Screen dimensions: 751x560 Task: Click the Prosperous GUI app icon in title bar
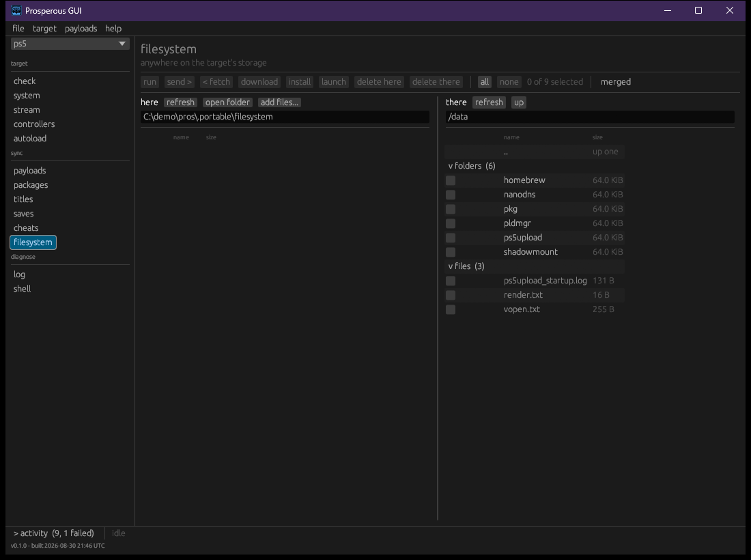pos(16,10)
